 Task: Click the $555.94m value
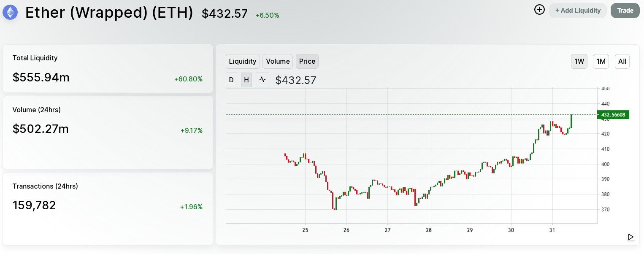[41, 77]
